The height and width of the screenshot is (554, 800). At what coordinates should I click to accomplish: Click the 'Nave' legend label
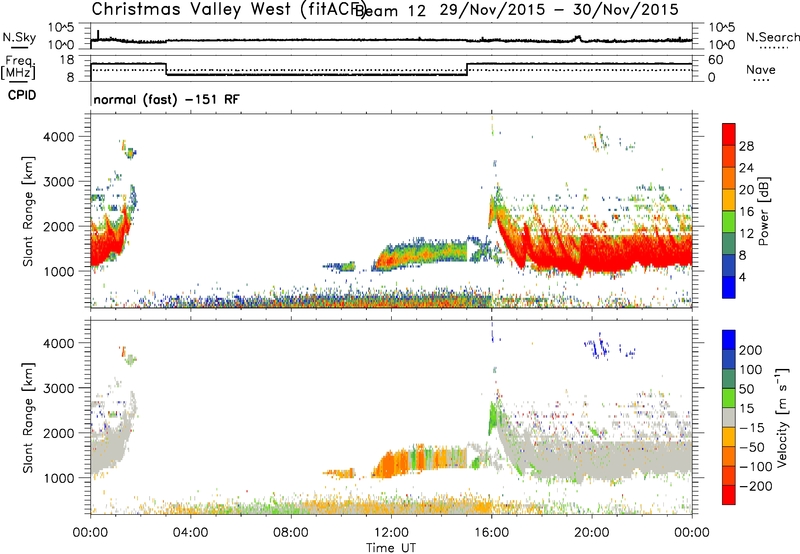(x=761, y=69)
